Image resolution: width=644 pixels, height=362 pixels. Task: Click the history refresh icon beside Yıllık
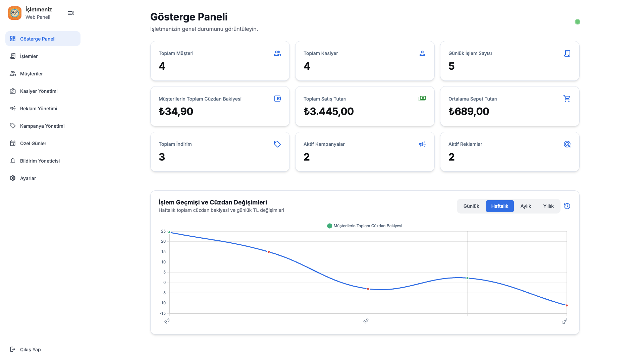coord(567,206)
